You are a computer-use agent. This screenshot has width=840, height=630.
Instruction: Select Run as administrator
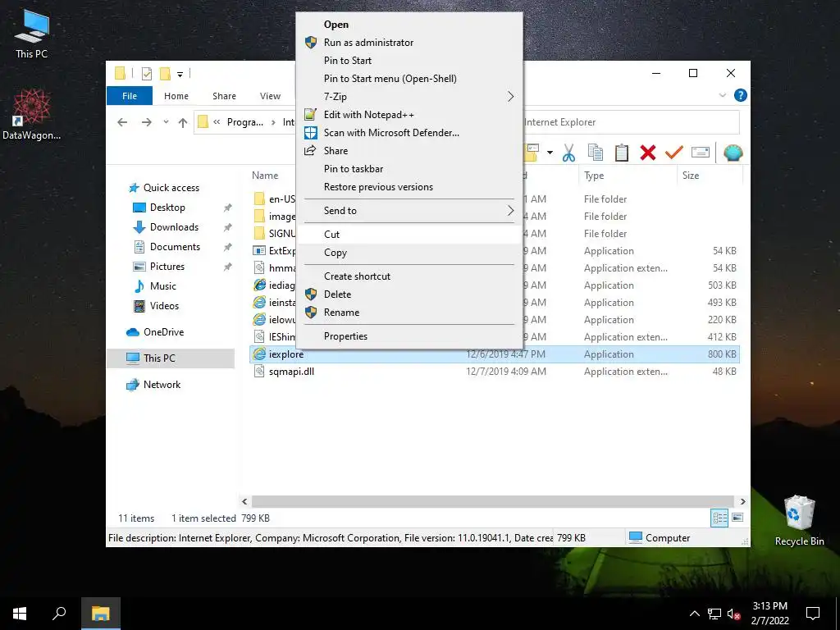coord(409,43)
